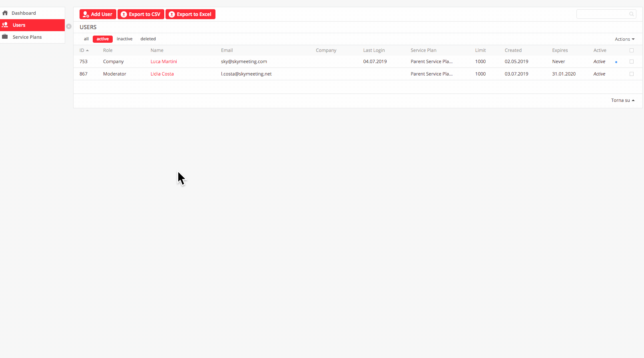The height and width of the screenshot is (358, 644).
Task: Sort by Service Plan column header
Action: (423, 50)
